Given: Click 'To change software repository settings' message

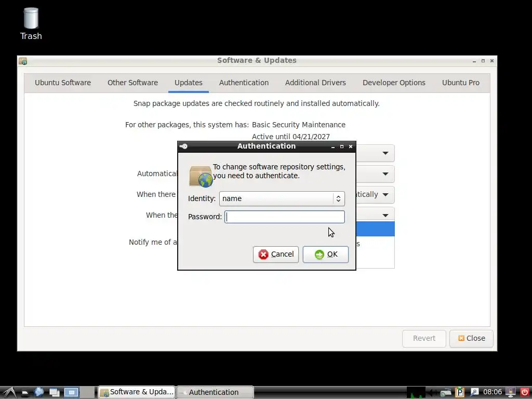Looking at the screenshot, I should (x=279, y=171).
